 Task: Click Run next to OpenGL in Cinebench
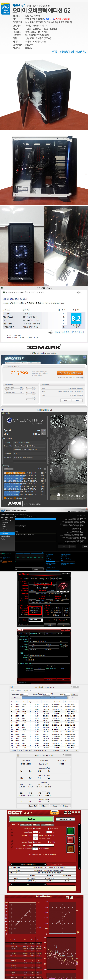43,430
